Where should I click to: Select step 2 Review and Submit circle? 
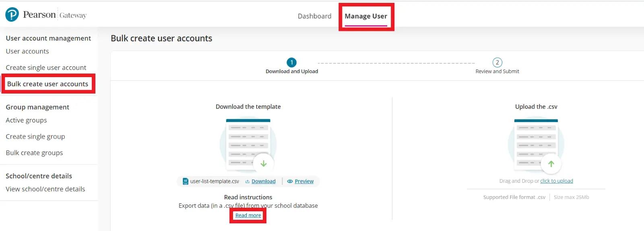pyautogui.click(x=497, y=63)
